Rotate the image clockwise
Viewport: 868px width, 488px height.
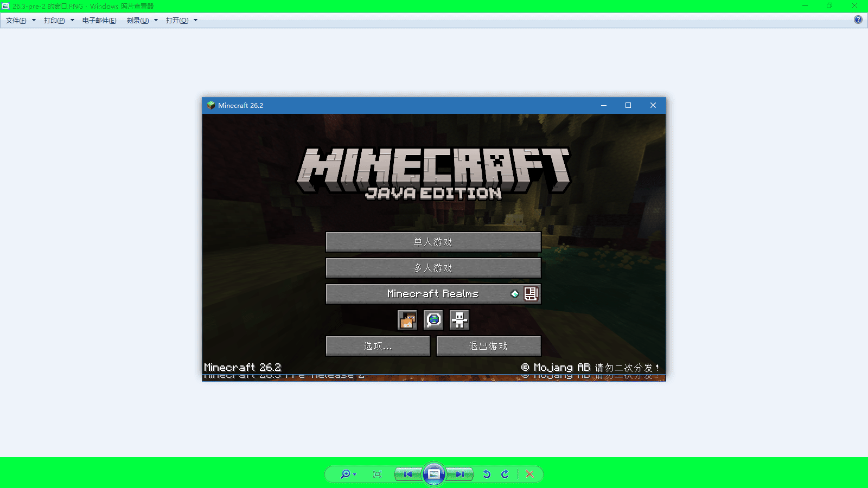(505, 474)
